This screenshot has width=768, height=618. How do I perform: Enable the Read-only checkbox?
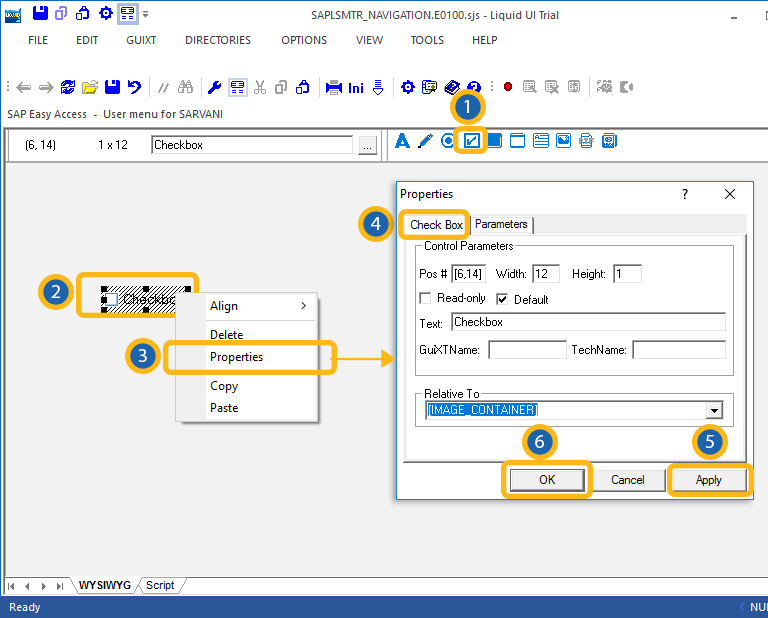click(425, 299)
